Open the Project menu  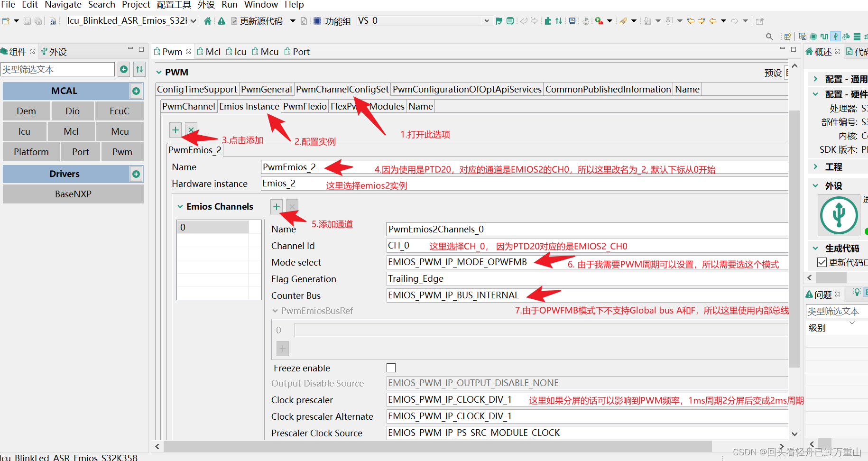pos(136,5)
